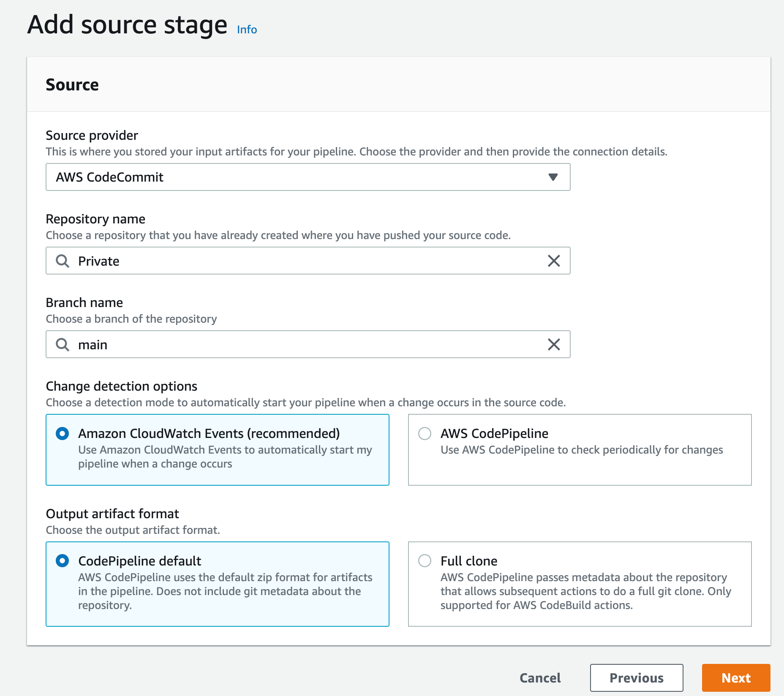
Task: Select the CodePipeline default artifact format
Action: point(64,561)
